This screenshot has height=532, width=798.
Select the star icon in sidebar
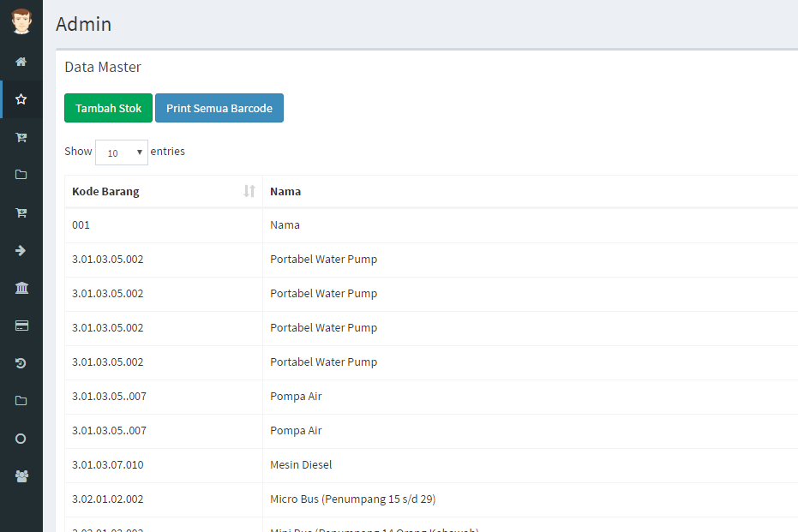coord(21,99)
